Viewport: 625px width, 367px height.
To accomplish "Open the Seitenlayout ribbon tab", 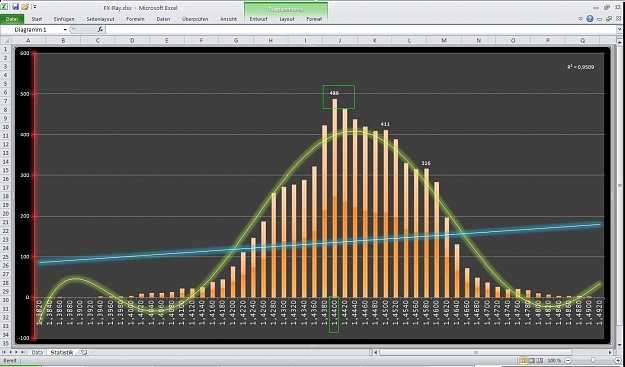I will click(x=100, y=19).
